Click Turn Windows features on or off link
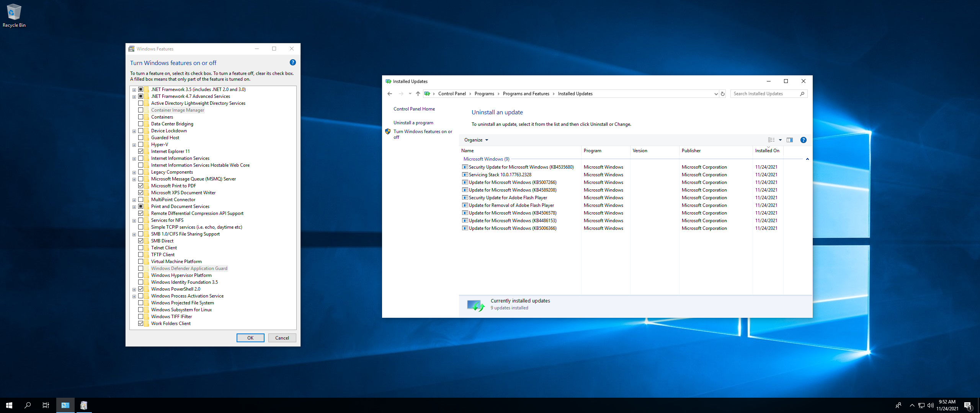The width and height of the screenshot is (980, 413). point(423,134)
